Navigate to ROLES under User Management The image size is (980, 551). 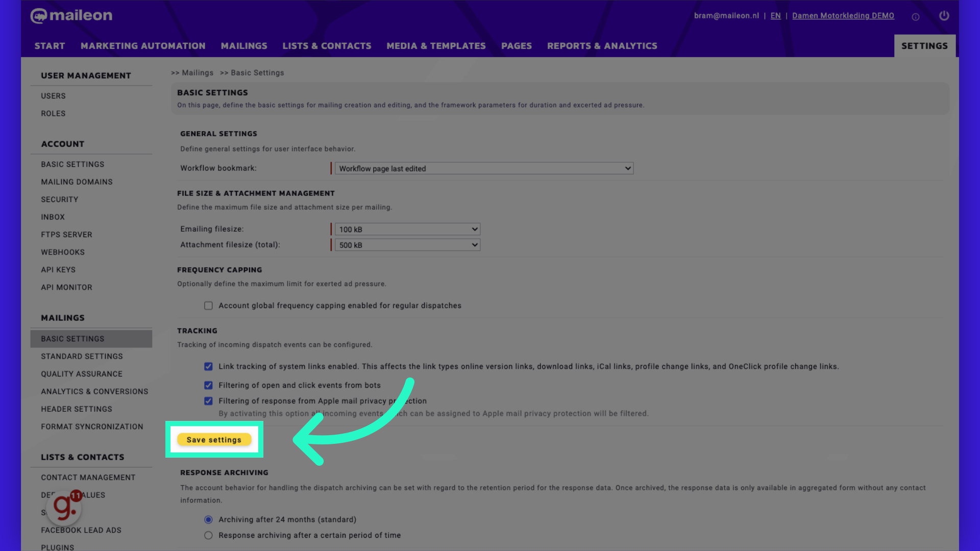point(53,113)
